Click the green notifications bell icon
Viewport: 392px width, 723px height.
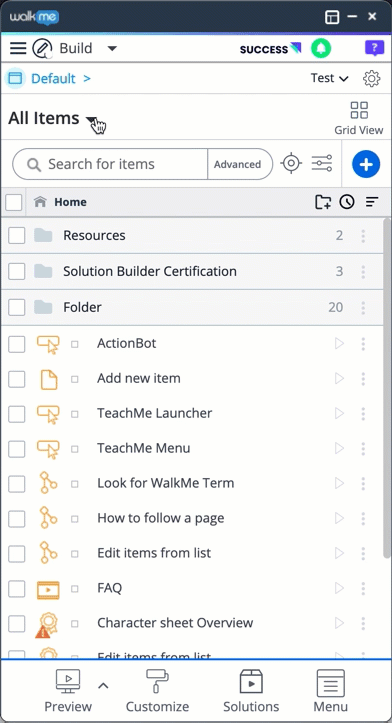coord(321,48)
